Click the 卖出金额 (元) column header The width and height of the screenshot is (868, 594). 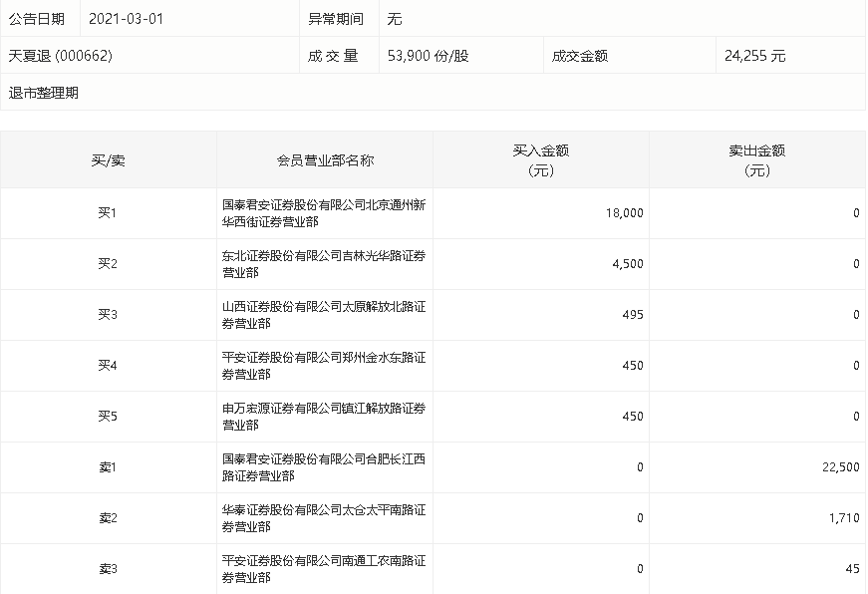pyautogui.click(x=756, y=160)
